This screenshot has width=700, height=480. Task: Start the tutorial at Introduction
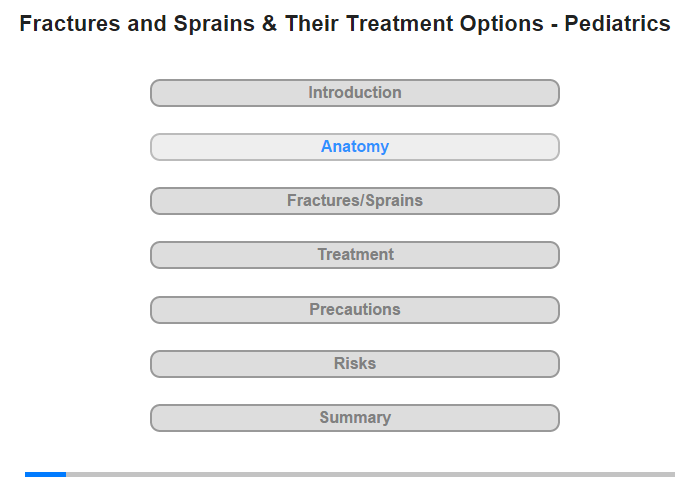354,93
